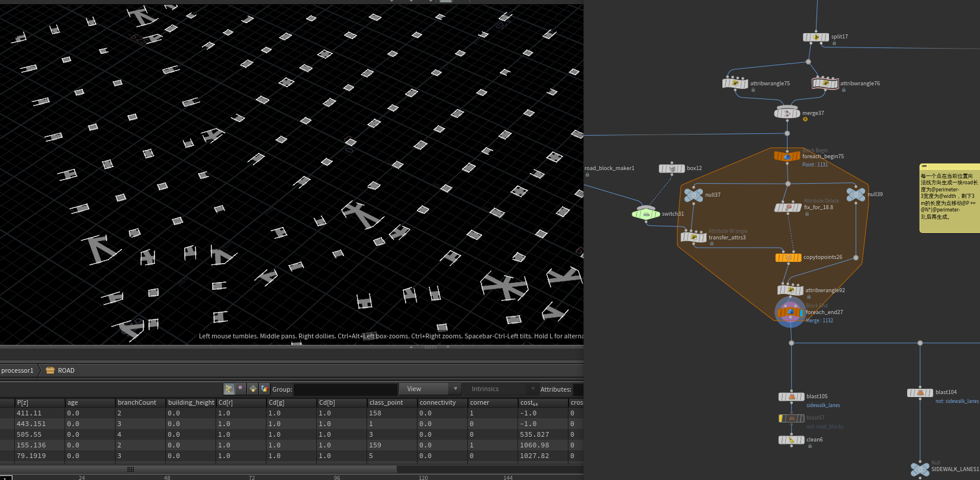Select the switch31 green node
Screen dimensions: 980x480
[645, 214]
